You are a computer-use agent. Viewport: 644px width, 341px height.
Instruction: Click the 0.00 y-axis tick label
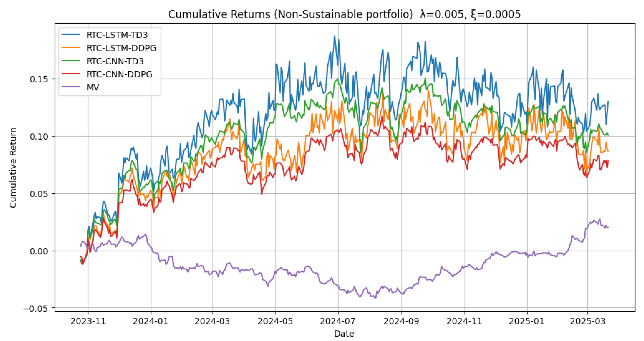(x=39, y=251)
